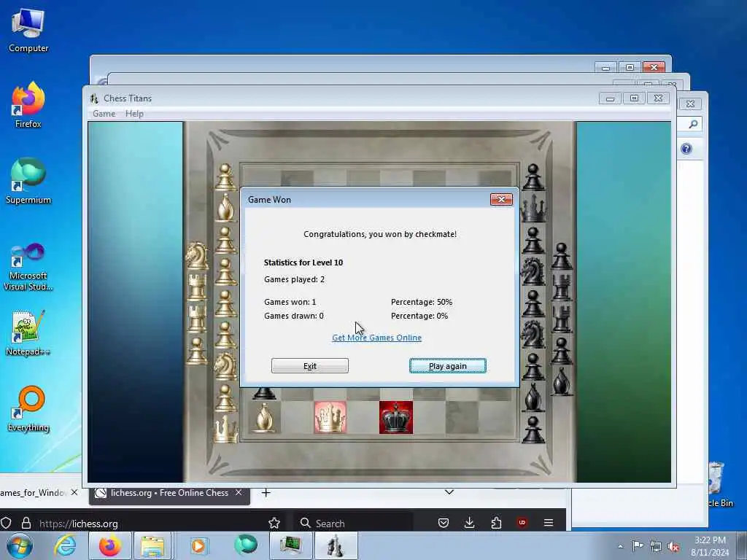Open the uBlock Origin extension icon
Viewport: 747px width, 560px height.
(522, 523)
